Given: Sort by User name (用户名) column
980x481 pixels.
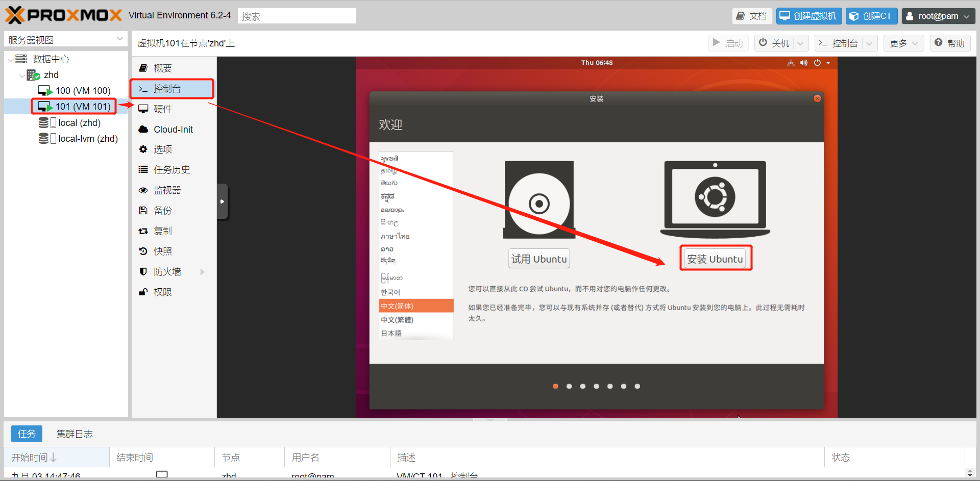Looking at the screenshot, I should click(337, 457).
